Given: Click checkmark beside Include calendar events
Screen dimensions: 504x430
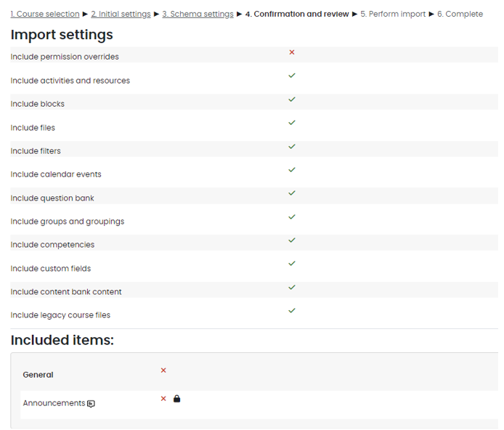Looking at the screenshot, I should [292, 170].
